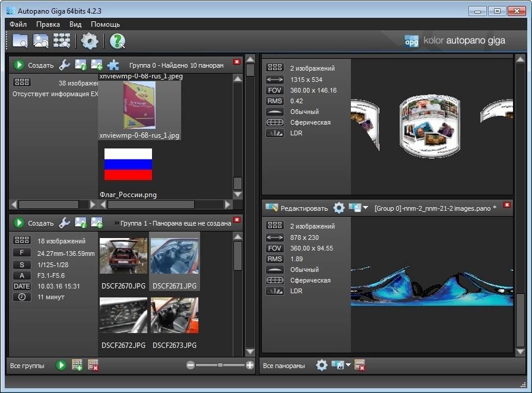The image size is (532, 393).
Task: Click the "24.27mm-136.59mm" focal value
Action: [66, 253]
